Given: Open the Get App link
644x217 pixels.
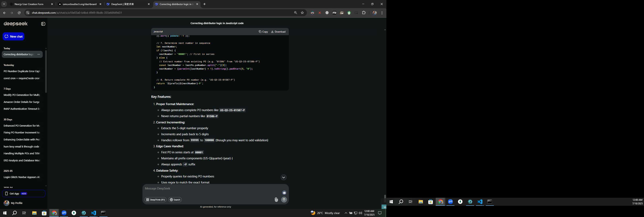Looking at the screenshot, I should [x=24, y=193].
